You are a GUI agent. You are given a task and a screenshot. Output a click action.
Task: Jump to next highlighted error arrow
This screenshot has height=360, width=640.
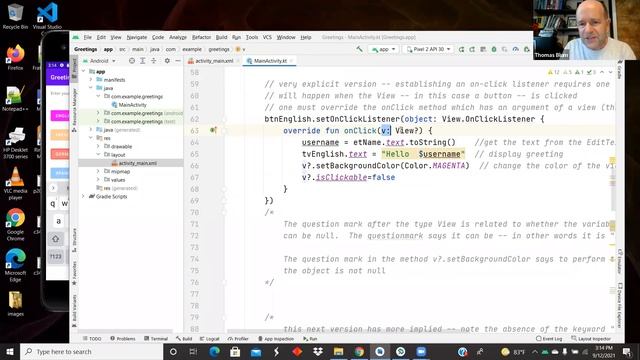pyautogui.click(x=610, y=72)
